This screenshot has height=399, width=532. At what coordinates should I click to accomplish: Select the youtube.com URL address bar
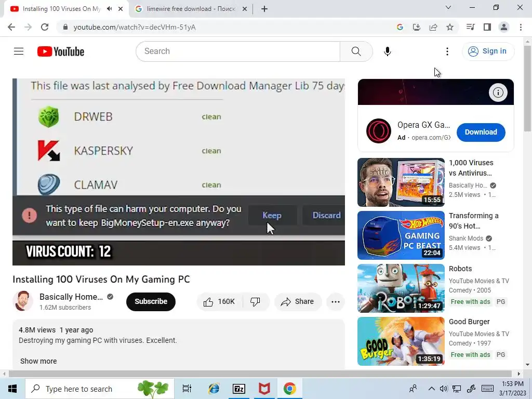(x=135, y=27)
